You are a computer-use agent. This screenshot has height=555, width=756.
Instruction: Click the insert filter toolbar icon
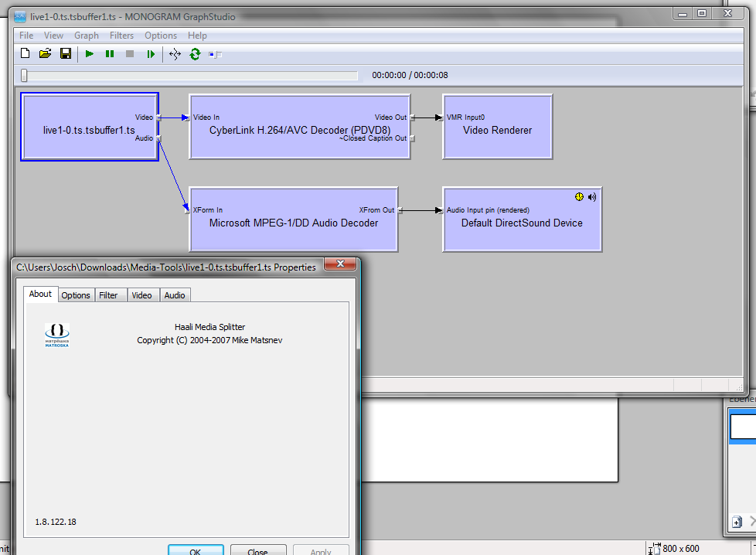(x=216, y=54)
